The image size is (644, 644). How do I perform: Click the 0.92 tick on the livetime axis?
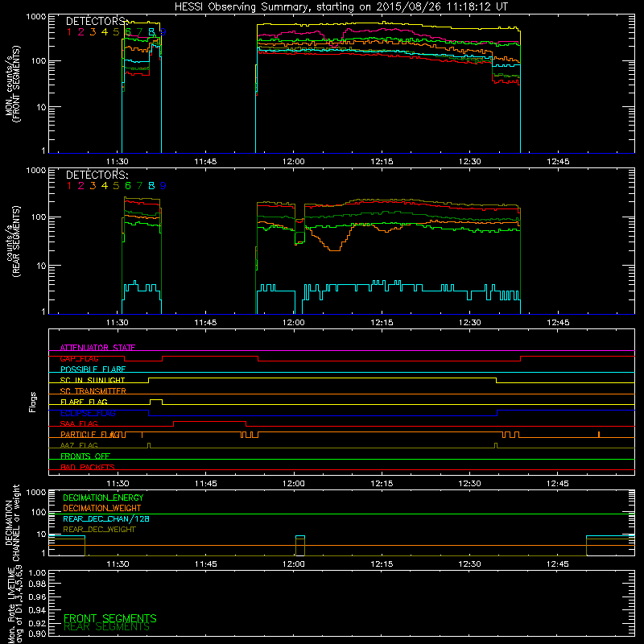point(37,622)
